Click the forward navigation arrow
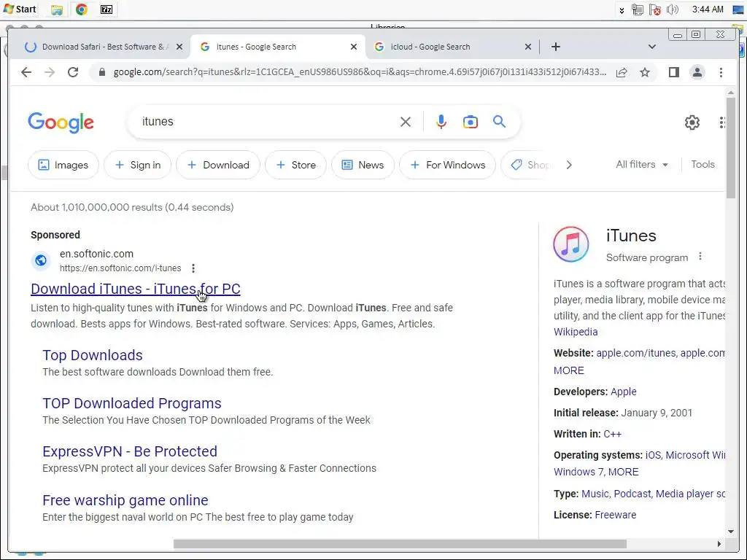Image resolution: width=747 pixels, height=560 pixels. pyautogui.click(x=50, y=72)
